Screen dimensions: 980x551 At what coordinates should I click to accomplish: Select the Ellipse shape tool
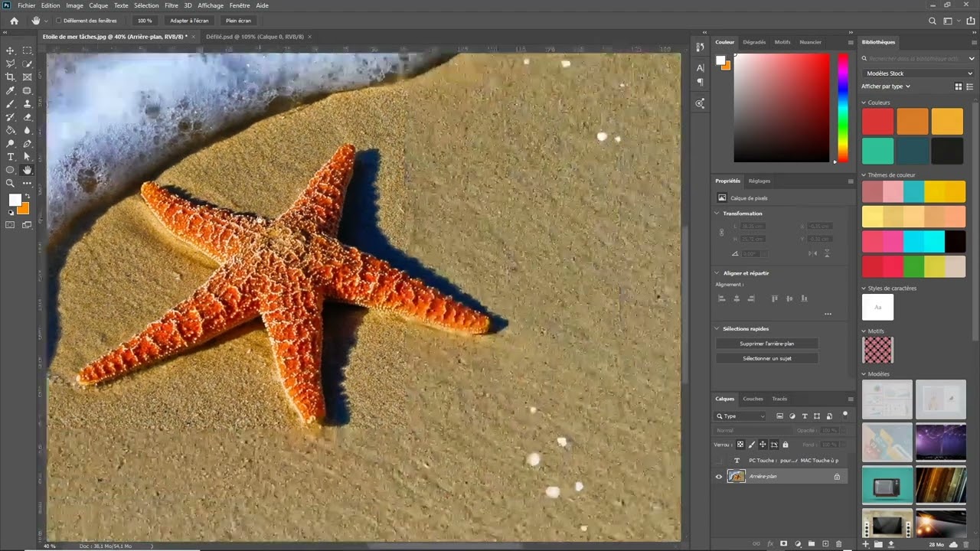tap(11, 170)
